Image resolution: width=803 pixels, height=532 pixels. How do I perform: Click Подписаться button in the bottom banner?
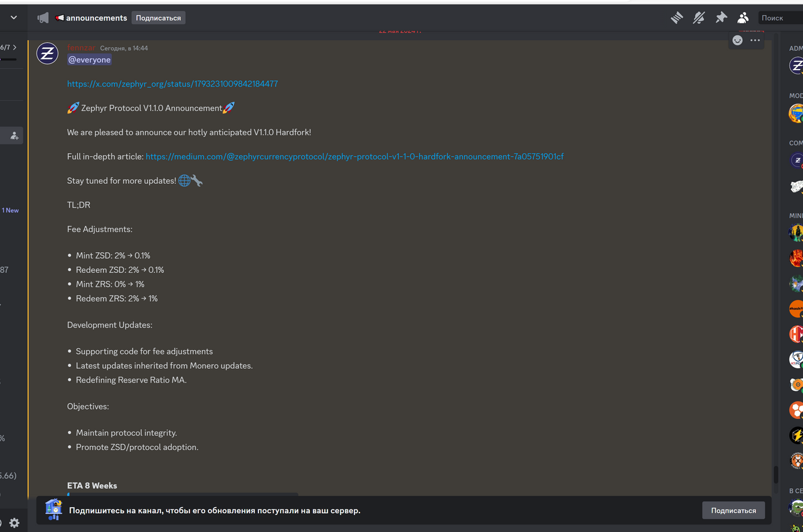click(x=733, y=511)
